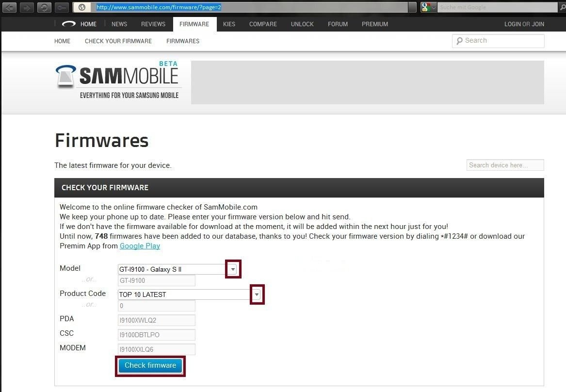
Task: Click the 'Search device here...' field
Action: coord(505,165)
